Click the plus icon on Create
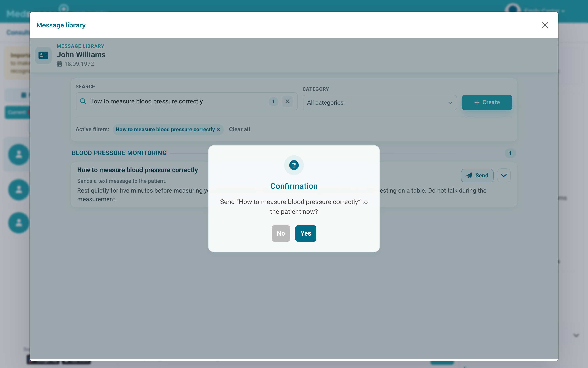The height and width of the screenshot is (368, 588). point(477,102)
